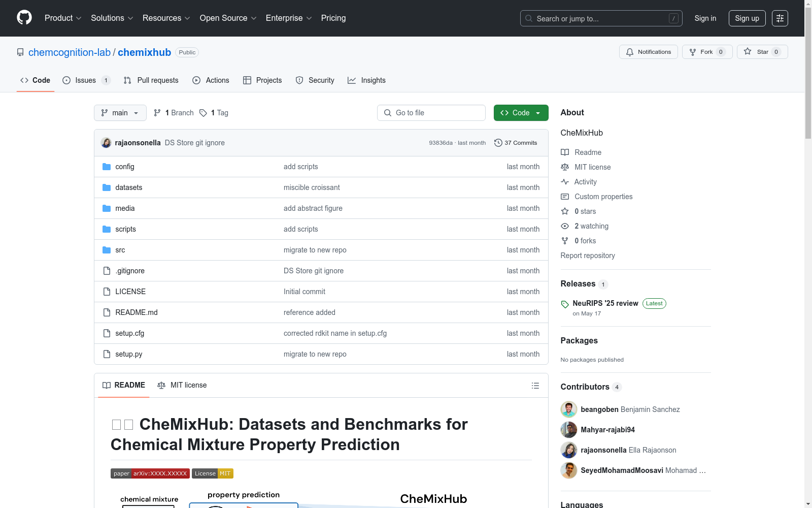The height and width of the screenshot is (508, 812).
Task: Expand the Solutions menu
Action: tap(112, 18)
